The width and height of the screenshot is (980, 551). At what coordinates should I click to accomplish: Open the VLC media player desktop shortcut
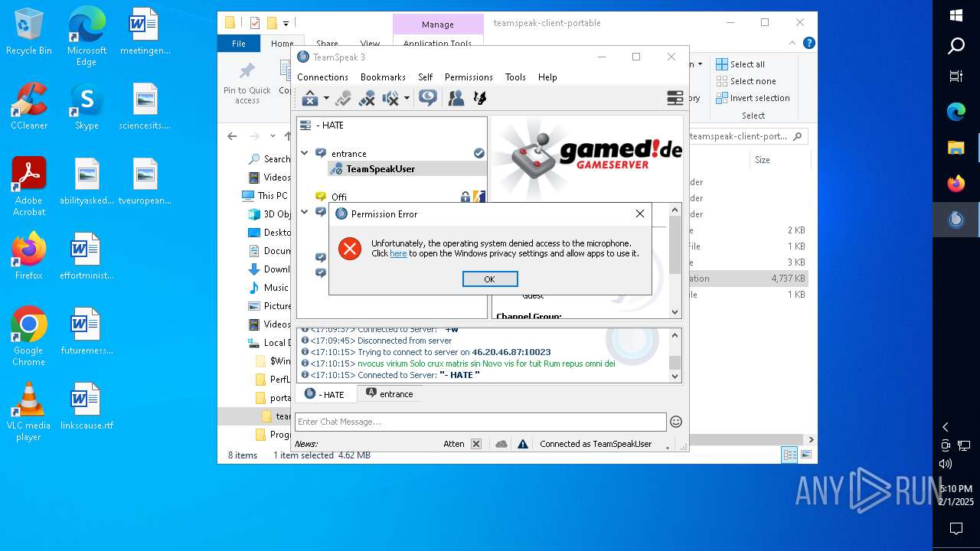pyautogui.click(x=29, y=412)
